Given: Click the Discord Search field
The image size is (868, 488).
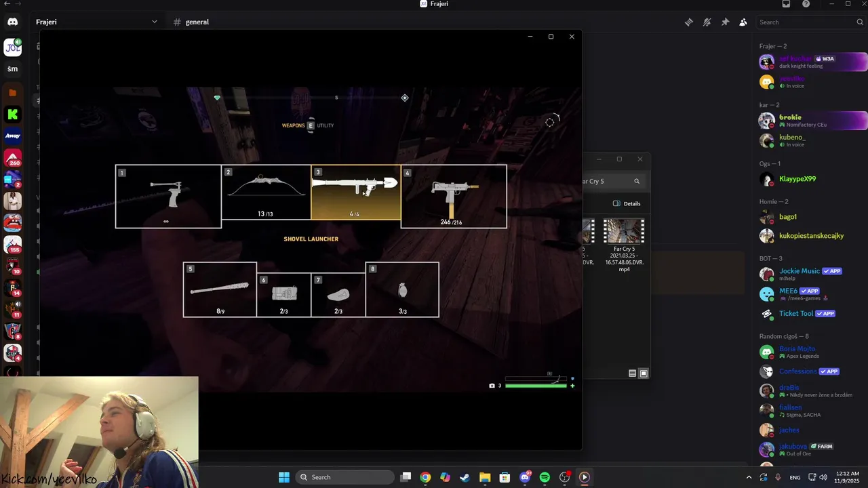Looking at the screenshot, I should click(x=810, y=22).
